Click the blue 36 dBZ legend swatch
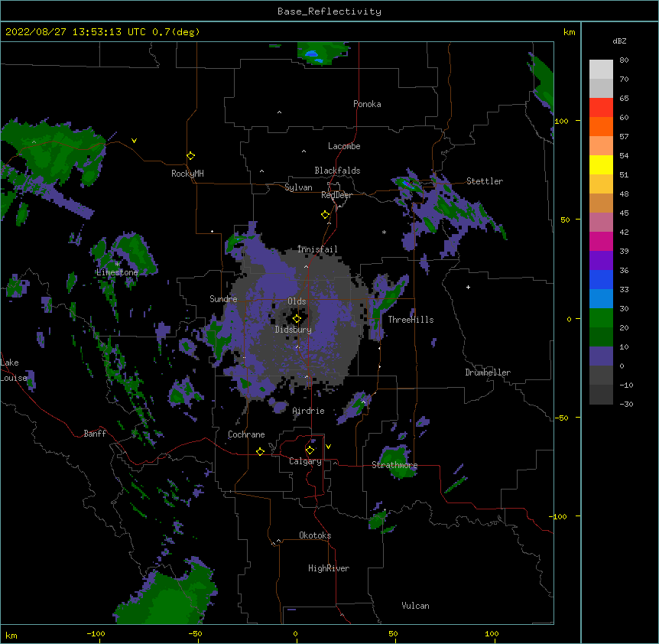This screenshot has height=644, width=659. click(601, 279)
